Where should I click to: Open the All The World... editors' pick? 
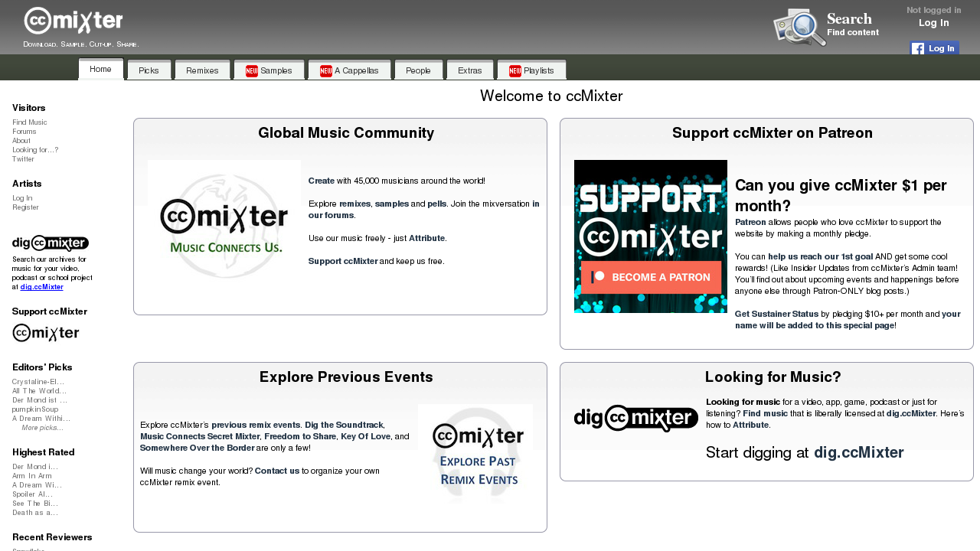click(x=40, y=391)
